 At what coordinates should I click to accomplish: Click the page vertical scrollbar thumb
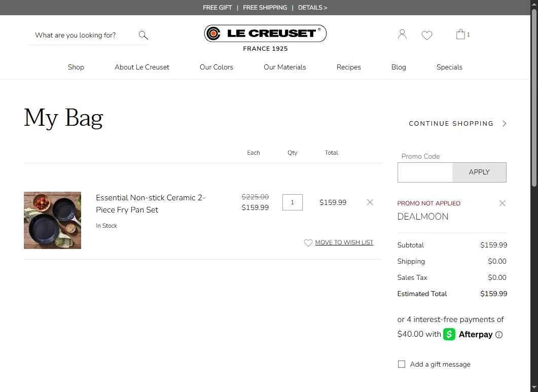point(534,98)
